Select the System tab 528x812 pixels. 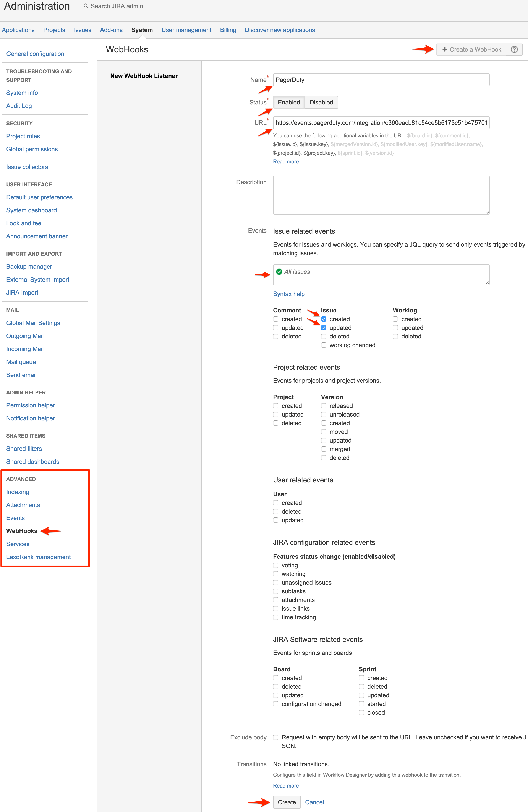click(x=142, y=30)
